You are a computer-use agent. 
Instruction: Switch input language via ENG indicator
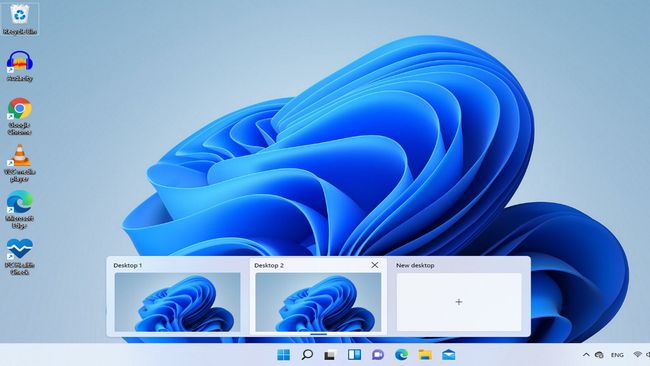tap(617, 355)
